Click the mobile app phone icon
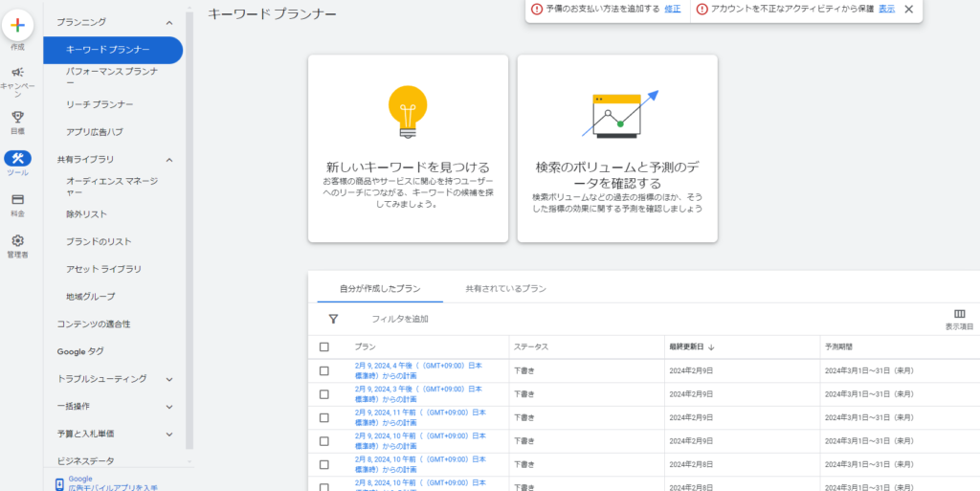The height and width of the screenshot is (491, 980). click(x=59, y=483)
